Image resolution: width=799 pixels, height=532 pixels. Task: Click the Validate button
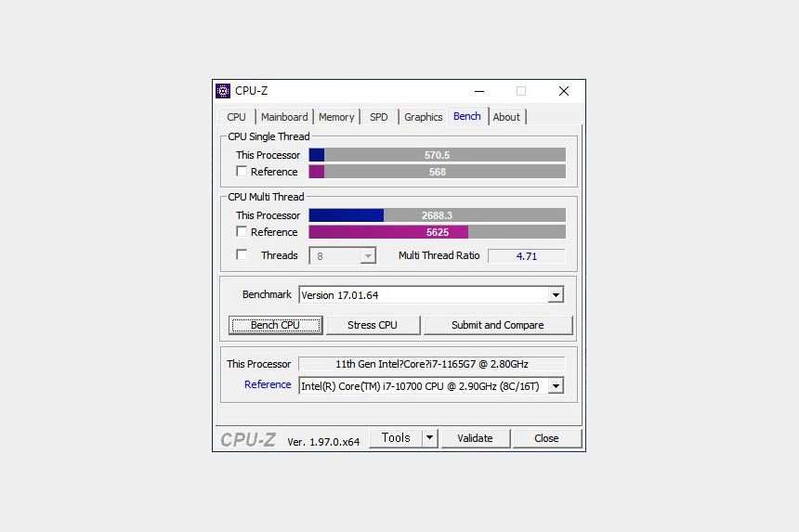(475, 438)
